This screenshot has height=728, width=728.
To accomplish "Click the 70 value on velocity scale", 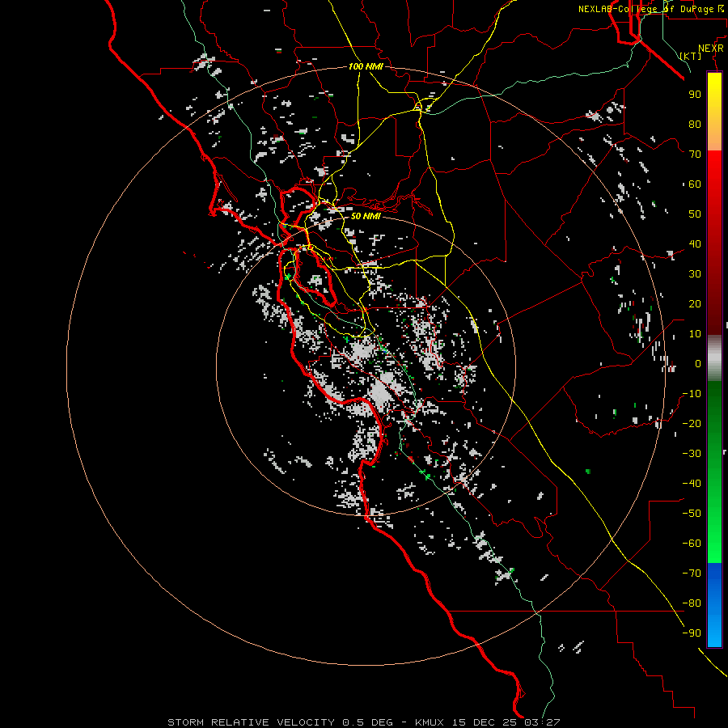I will coord(695,154).
